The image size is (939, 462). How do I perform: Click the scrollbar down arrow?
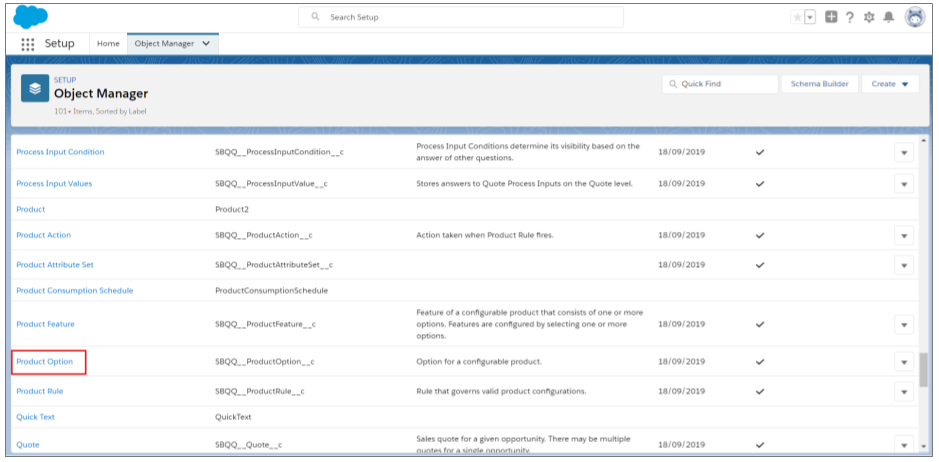tap(924, 446)
